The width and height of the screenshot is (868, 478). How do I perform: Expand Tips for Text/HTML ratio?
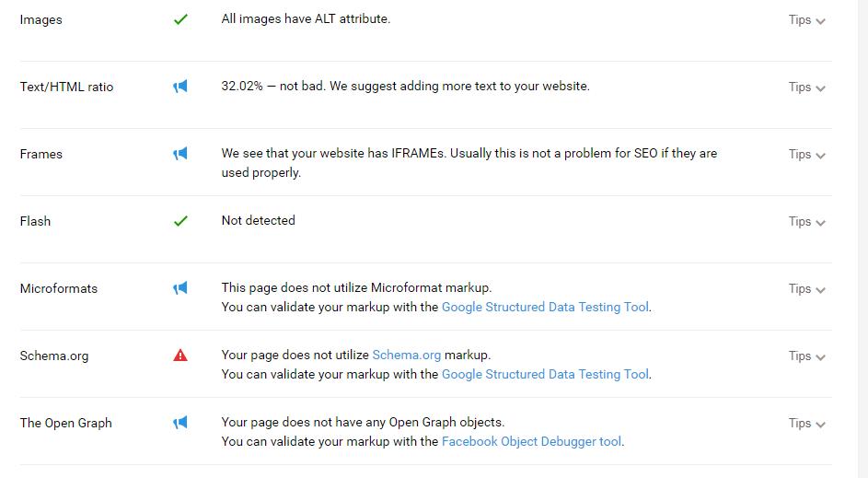pyautogui.click(x=806, y=87)
